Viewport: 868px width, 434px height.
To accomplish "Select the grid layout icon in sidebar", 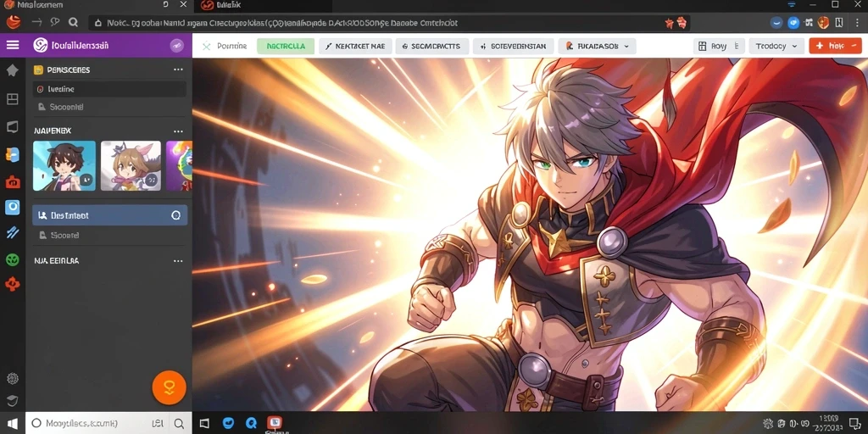I will [12, 99].
